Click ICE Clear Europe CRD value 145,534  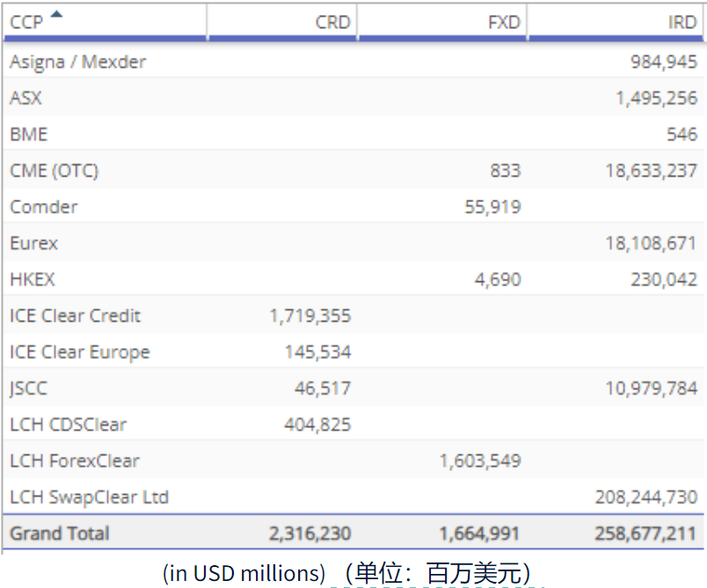point(317,352)
